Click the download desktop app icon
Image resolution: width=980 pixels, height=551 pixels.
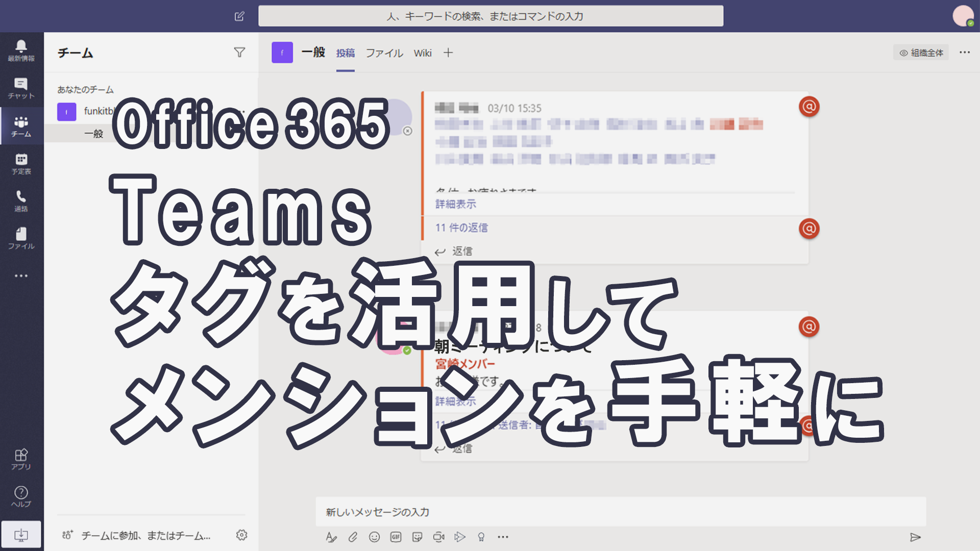point(21,535)
